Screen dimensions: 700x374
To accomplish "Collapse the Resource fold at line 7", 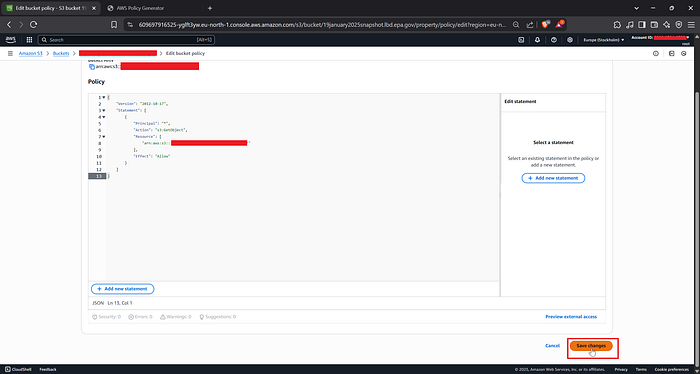I will pos(104,137).
